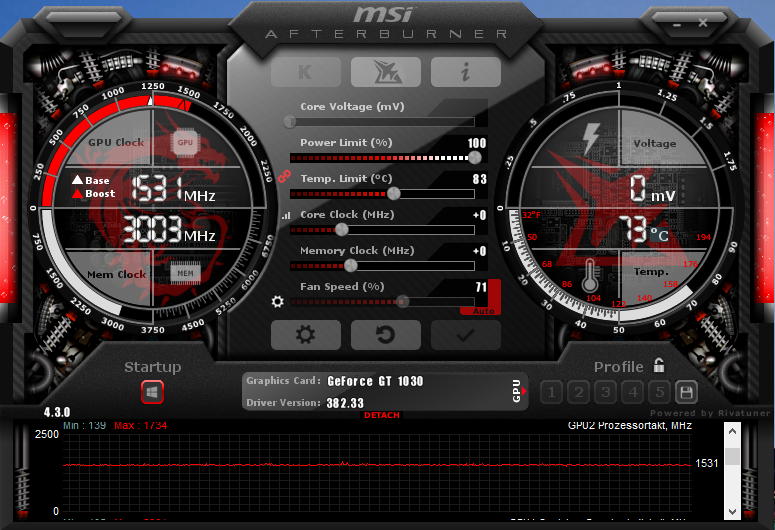The width and height of the screenshot is (775, 530).
Task: Click the lightning bolt voltage icon
Action: 591,138
